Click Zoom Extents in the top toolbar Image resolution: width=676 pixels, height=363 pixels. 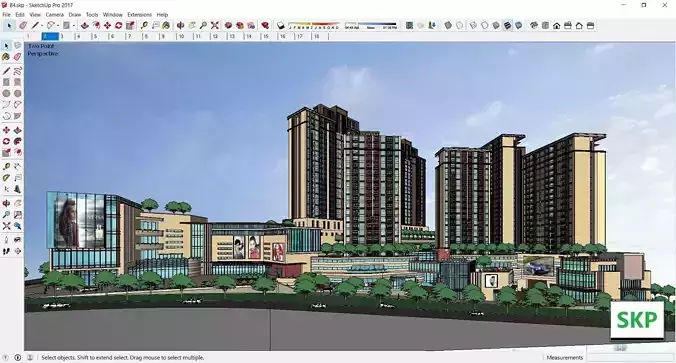215,25
